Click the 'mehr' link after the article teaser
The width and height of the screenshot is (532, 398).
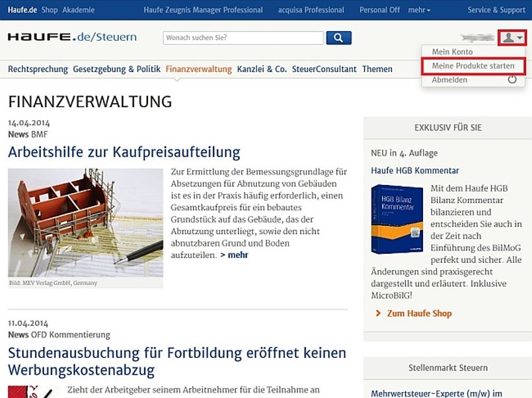236,255
